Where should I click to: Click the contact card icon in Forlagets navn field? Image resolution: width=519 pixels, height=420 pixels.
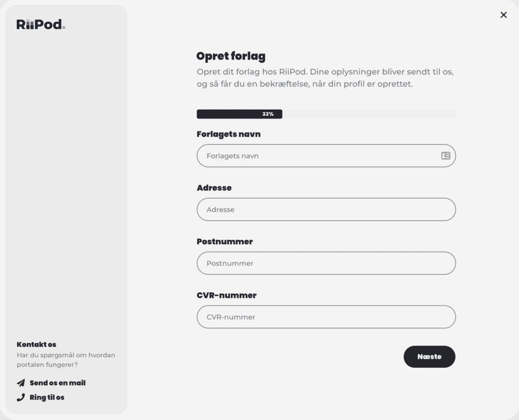[446, 156]
